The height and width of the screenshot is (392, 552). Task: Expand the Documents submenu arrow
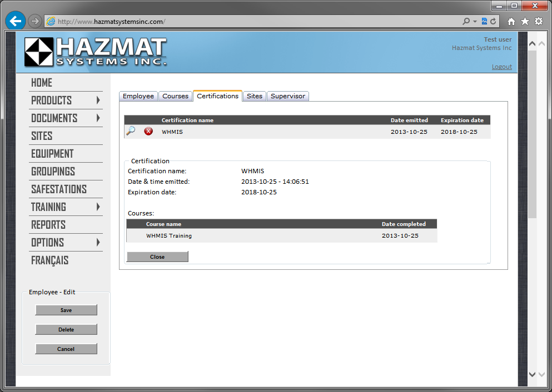pos(98,118)
